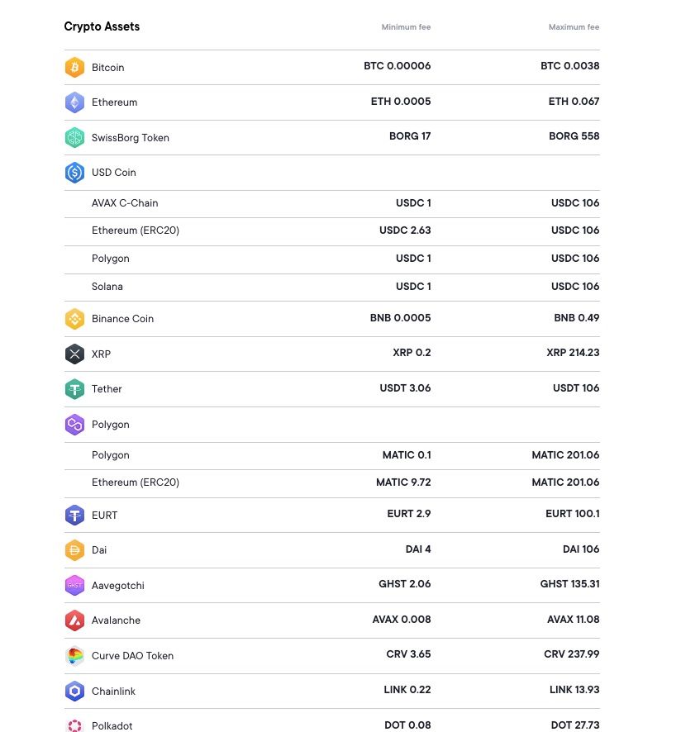Click the Dai coin icon

point(74,550)
